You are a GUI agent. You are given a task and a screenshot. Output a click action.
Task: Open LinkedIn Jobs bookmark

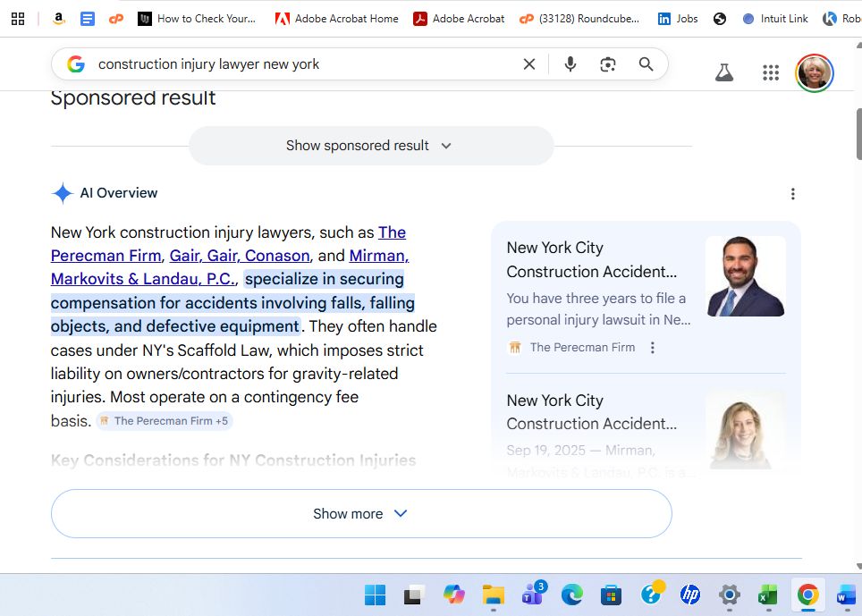(678, 19)
